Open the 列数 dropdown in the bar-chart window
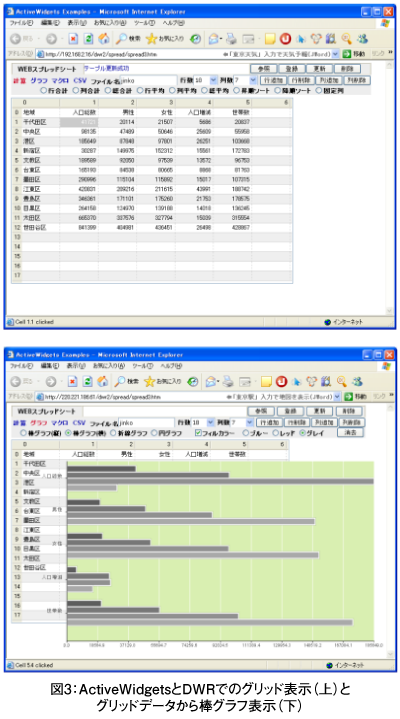 pyautogui.click(x=250, y=423)
